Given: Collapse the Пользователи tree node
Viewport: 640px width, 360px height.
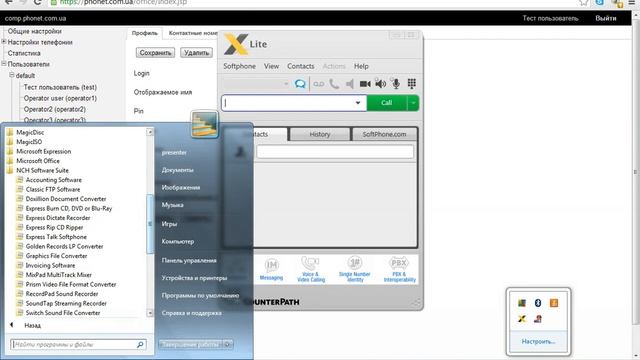Looking at the screenshot, I should tap(4, 64).
